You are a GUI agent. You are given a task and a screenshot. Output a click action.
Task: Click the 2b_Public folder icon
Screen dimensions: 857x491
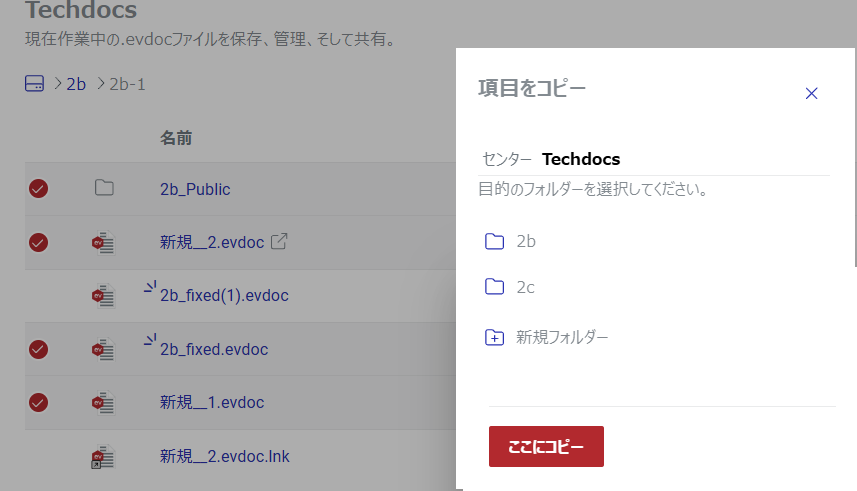pos(104,188)
